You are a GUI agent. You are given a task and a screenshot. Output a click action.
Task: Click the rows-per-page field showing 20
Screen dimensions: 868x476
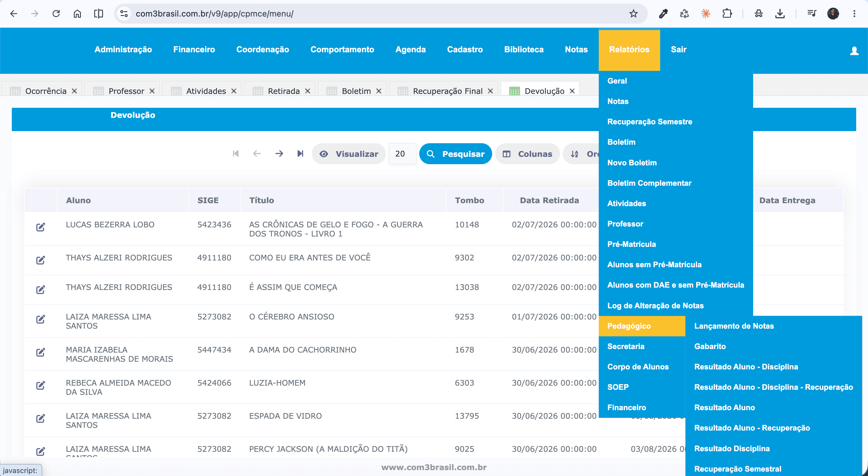point(402,154)
